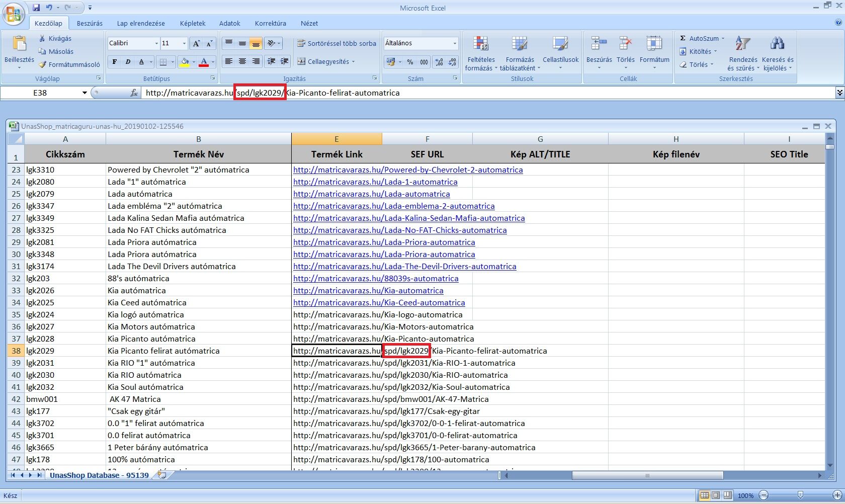Screen dimensions: 845x504
Task: Decrease indent in the Igazítás group
Action: coord(271,61)
